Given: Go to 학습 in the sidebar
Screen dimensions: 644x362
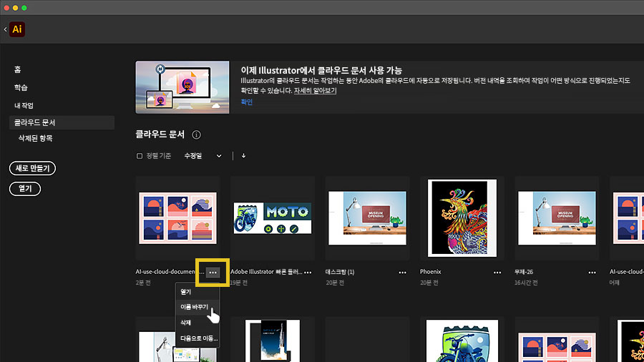Looking at the screenshot, I should pyautogui.click(x=21, y=87).
